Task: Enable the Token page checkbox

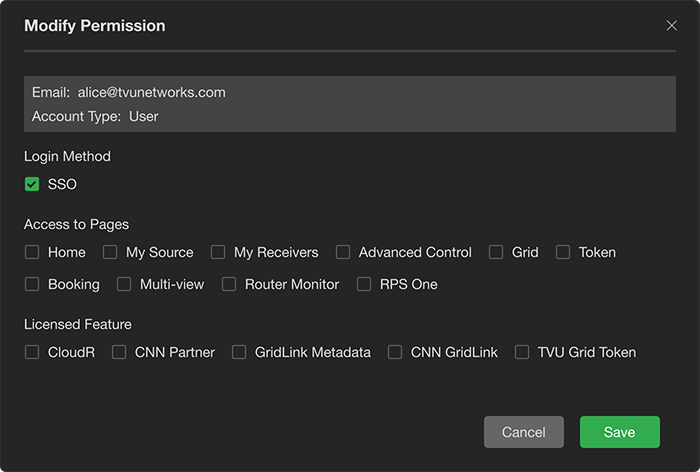Action: tap(563, 252)
